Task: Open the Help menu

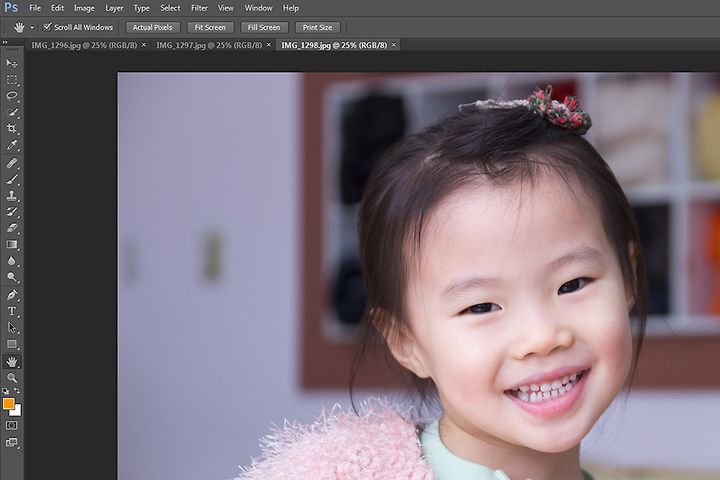Action: tap(291, 8)
